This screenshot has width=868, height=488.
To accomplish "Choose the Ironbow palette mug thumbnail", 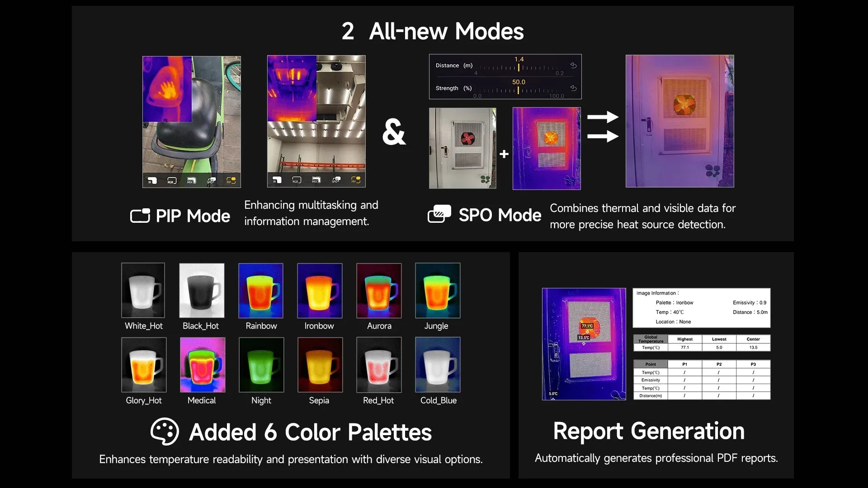I will coord(320,291).
